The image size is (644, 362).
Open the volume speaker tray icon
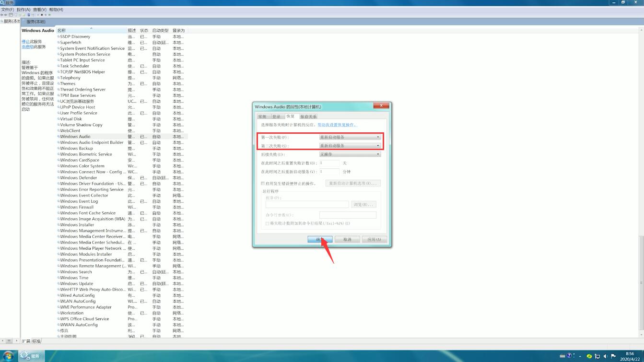pyautogui.click(x=605, y=356)
